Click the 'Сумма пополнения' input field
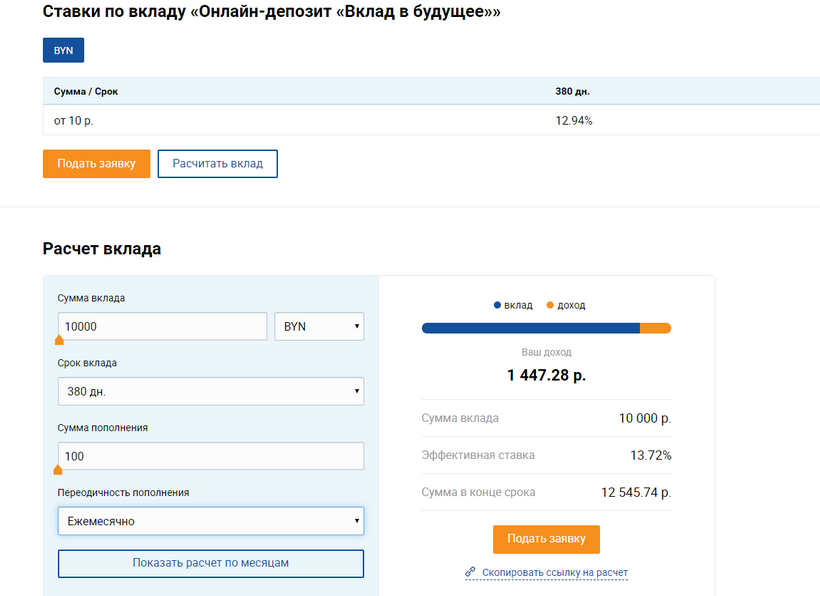The image size is (820, 596). [210, 456]
